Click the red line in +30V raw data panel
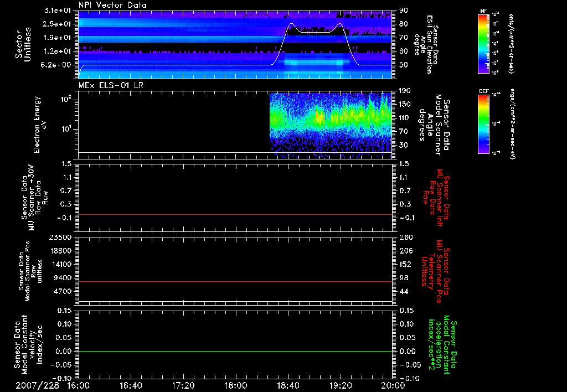 tap(235, 214)
